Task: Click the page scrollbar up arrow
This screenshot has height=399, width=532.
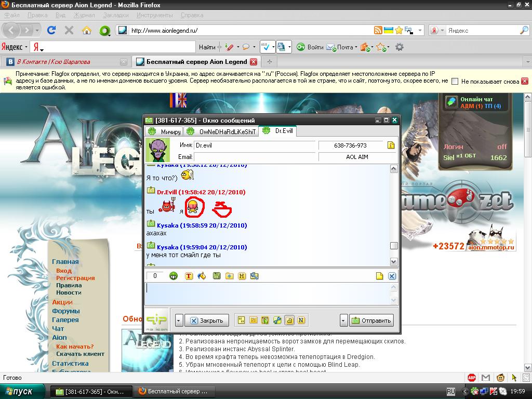Action: tap(528, 97)
